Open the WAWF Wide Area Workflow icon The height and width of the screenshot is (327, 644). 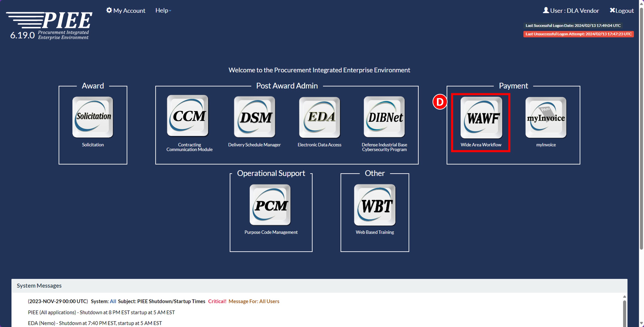[x=481, y=118]
